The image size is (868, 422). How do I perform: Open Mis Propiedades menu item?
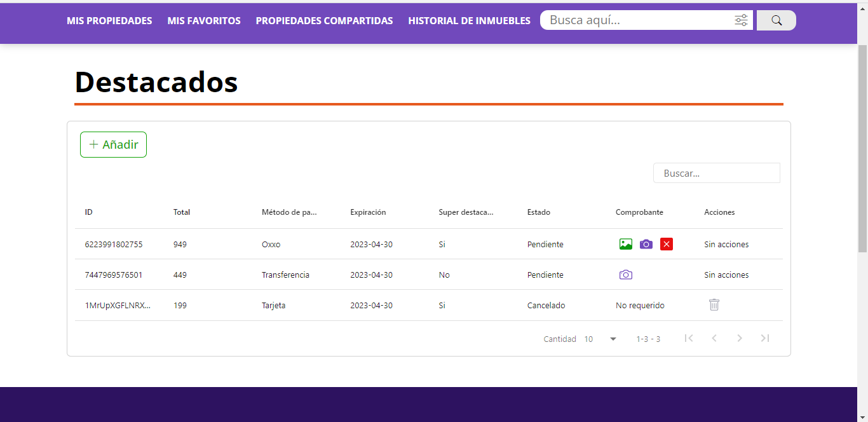pyautogui.click(x=109, y=21)
